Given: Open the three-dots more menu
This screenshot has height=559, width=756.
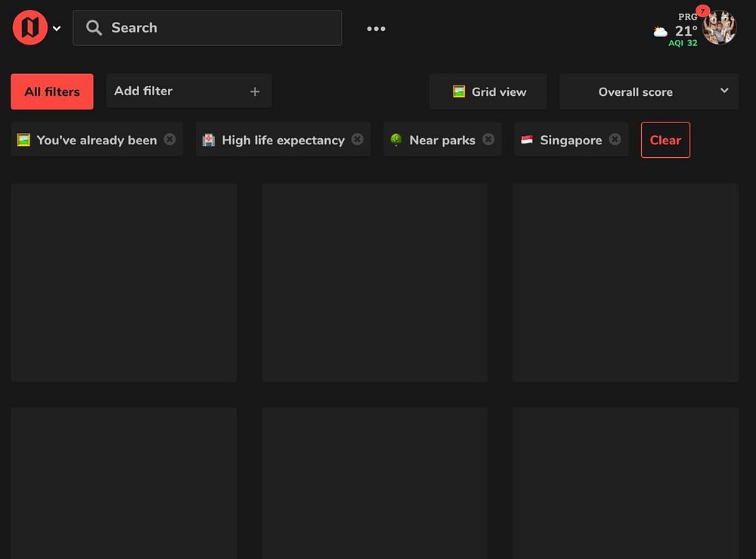Looking at the screenshot, I should coord(376,29).
